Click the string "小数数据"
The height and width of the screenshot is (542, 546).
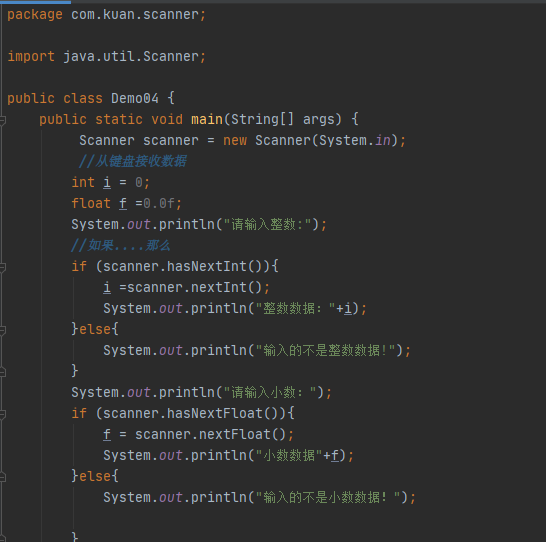point(289,455)
